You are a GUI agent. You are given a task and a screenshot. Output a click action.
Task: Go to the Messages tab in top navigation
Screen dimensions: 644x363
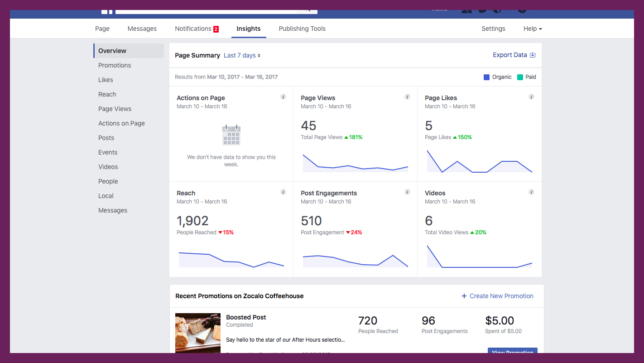pos(142,29)
